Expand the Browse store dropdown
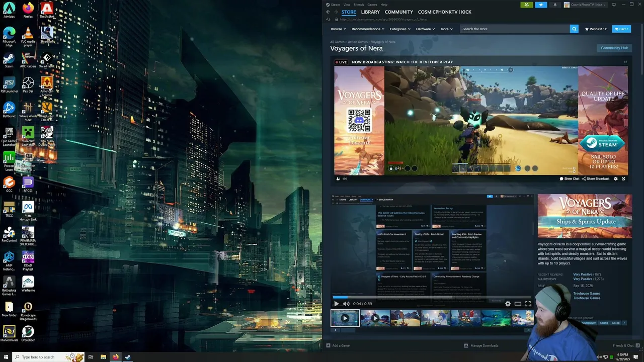The image size is (644, 362). tap(337, 29)
